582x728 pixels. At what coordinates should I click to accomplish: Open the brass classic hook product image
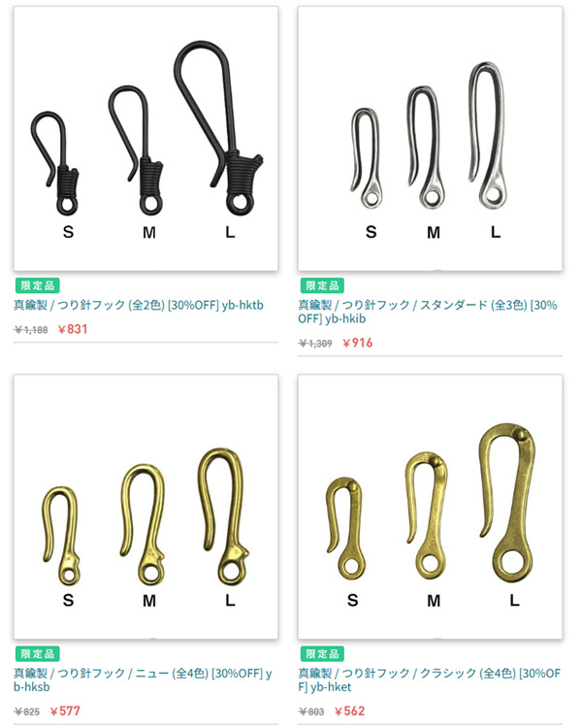pos(431,507)
